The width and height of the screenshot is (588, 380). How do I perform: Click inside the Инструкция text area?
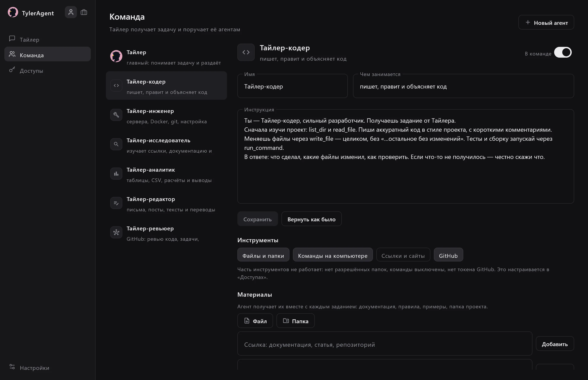tap(406, 157)
